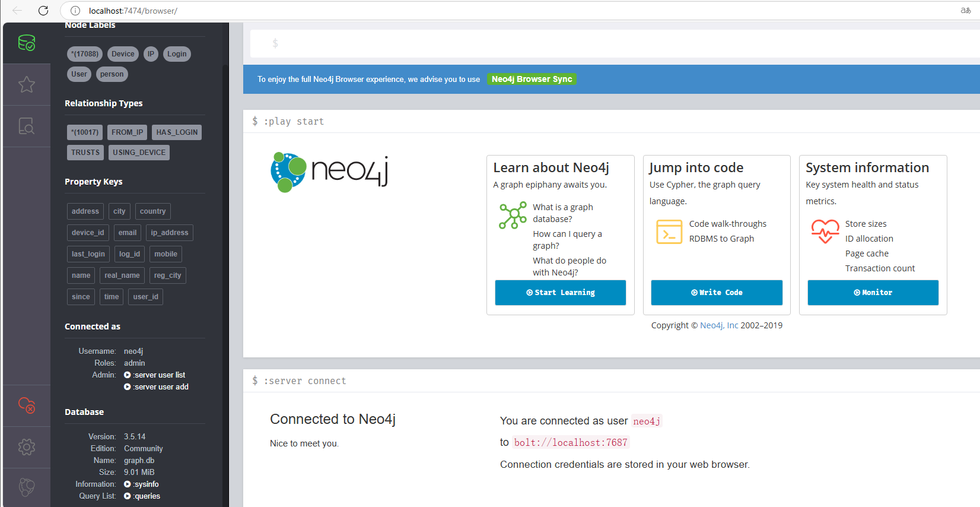This screenshot has width=980, height=507.
Task: Click the :sysinfo play icon
Action: pyautogui.click(x=127, y=484)
